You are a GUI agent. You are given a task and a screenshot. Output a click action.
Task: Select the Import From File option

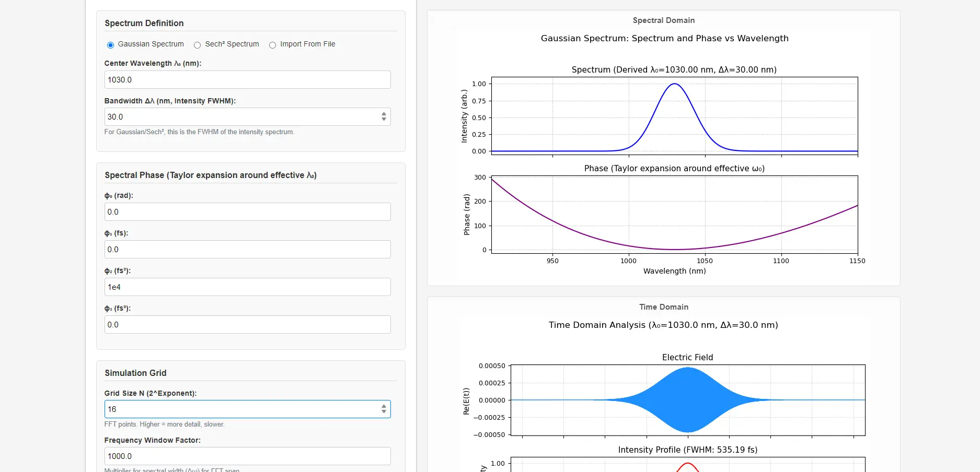click(x=272, y=45)
